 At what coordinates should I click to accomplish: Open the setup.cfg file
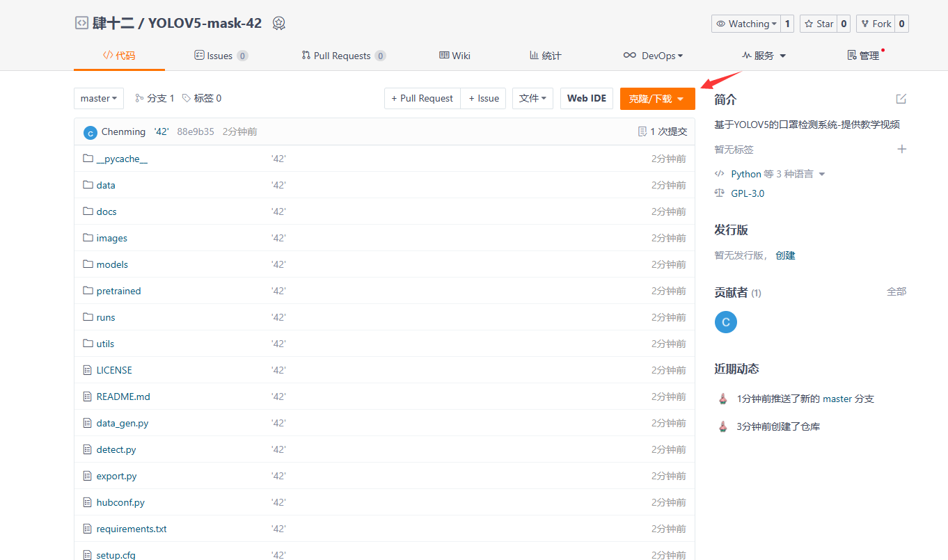click(116, 555)
